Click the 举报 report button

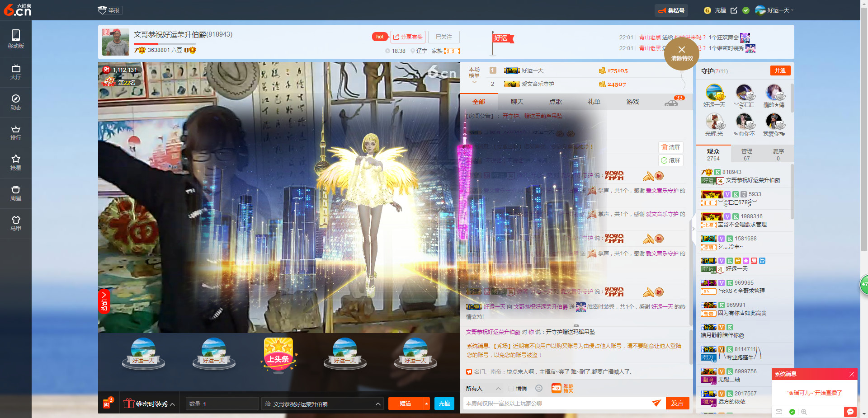[x=110, y=10]
